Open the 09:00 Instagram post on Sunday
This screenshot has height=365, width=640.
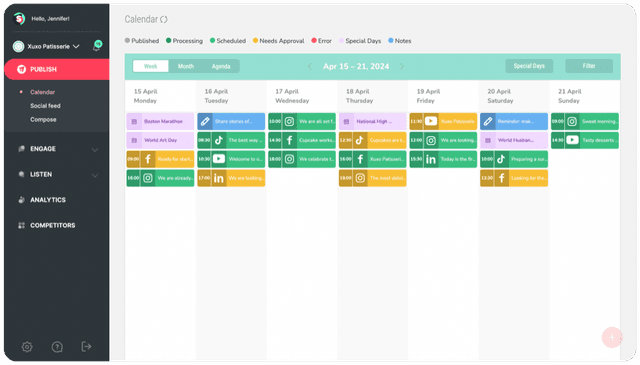585,121
